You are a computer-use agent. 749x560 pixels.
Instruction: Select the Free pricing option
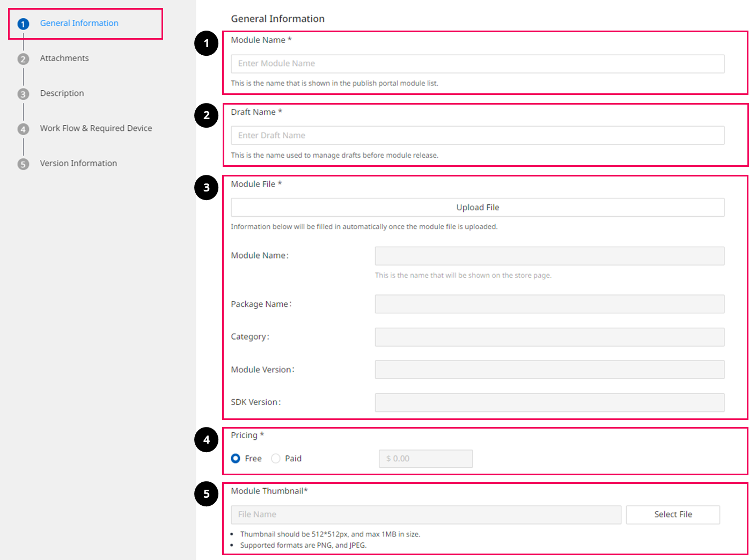[x=236, y=459]
